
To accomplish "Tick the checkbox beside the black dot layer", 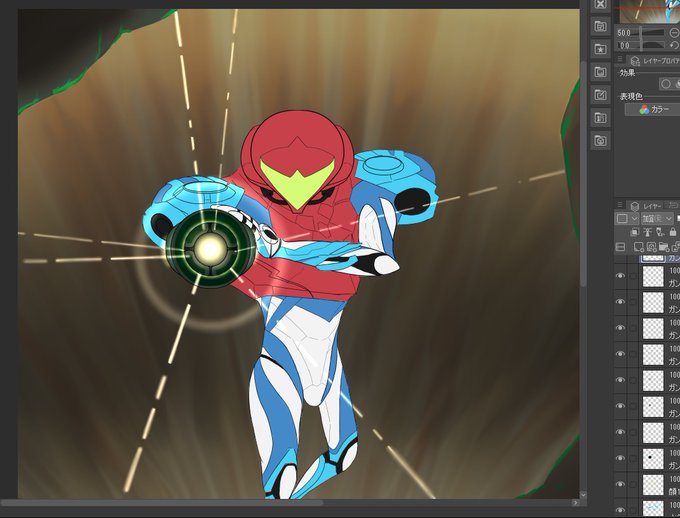I will coord(633,458).
